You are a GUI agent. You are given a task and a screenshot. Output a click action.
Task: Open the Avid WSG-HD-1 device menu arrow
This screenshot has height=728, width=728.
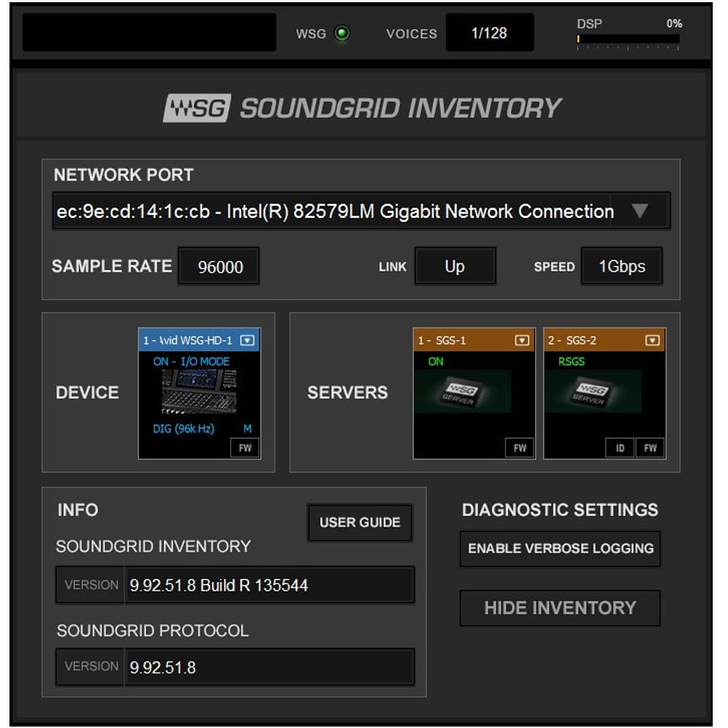(247, 340)
